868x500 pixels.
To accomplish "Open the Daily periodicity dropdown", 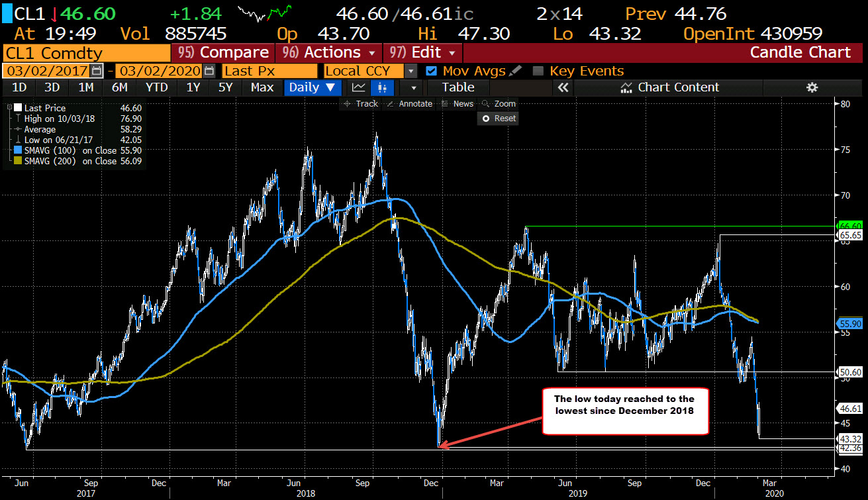I will (x=313, y=87).
